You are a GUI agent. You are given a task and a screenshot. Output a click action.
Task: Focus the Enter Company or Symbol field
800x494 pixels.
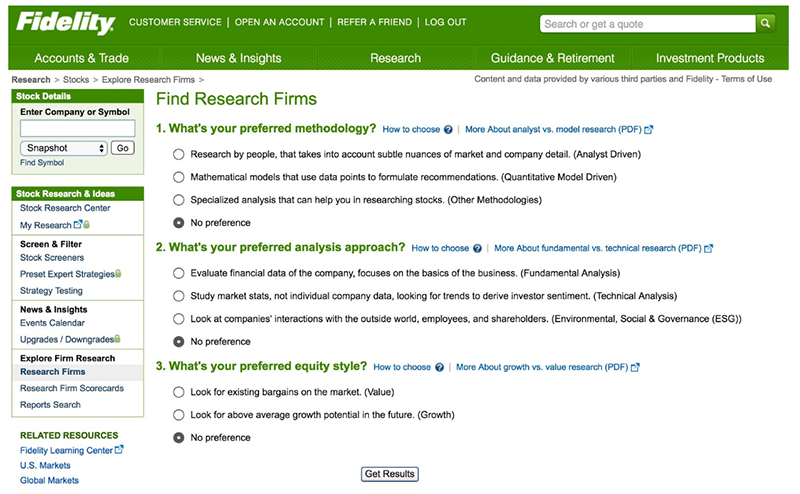(78, 128)
